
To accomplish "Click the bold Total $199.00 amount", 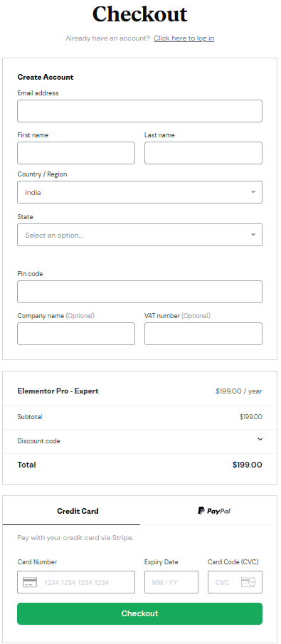I will [x=248, y=465].
